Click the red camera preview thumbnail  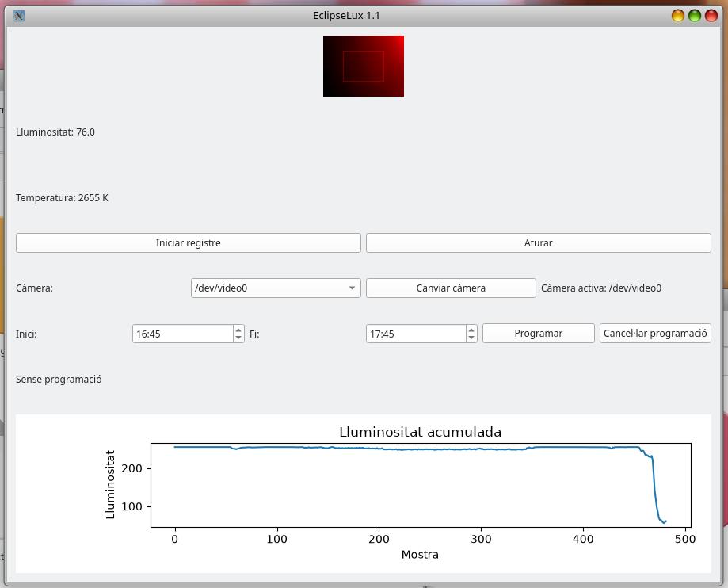(364, 66)
